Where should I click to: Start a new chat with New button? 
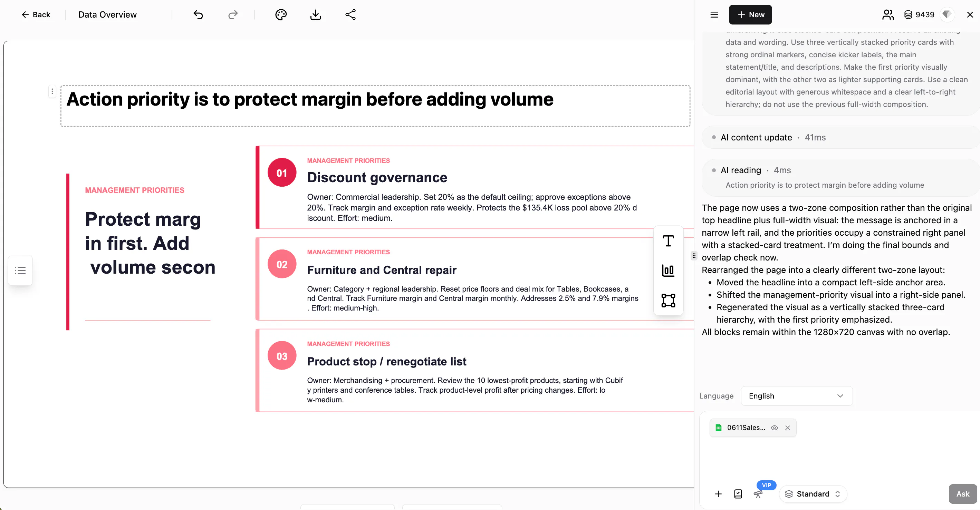click(750, 14)
